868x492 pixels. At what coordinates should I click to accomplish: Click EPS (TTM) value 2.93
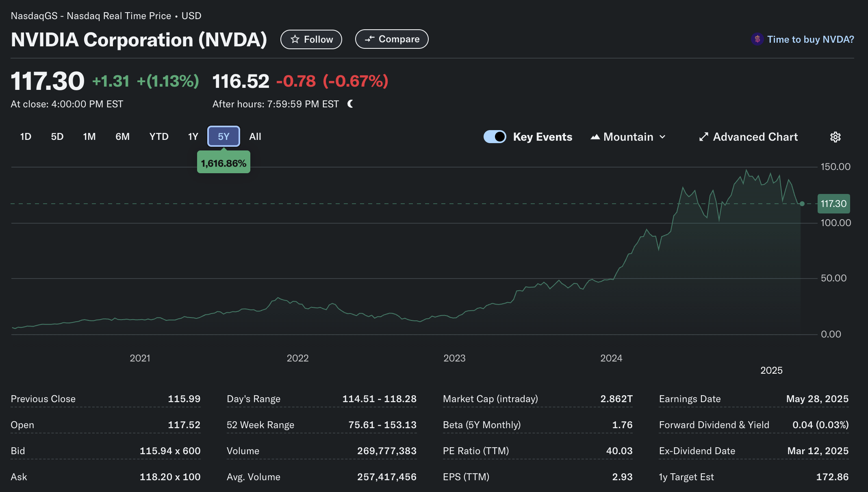click(623, 477)
